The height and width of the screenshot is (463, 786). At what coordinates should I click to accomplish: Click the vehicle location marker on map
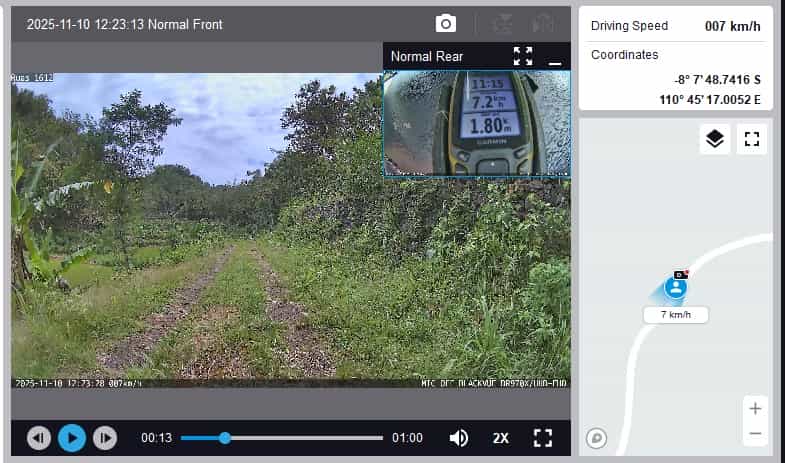pyautogui.click(x=676, y=288)
